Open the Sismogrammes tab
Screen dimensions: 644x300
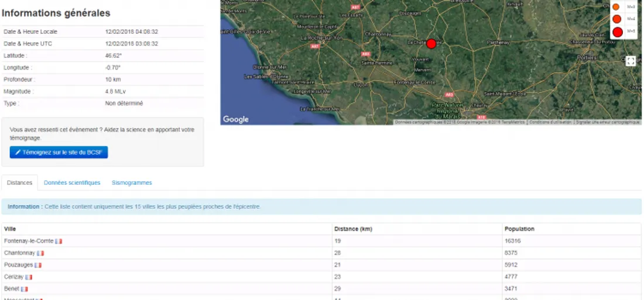click(132, 183)
